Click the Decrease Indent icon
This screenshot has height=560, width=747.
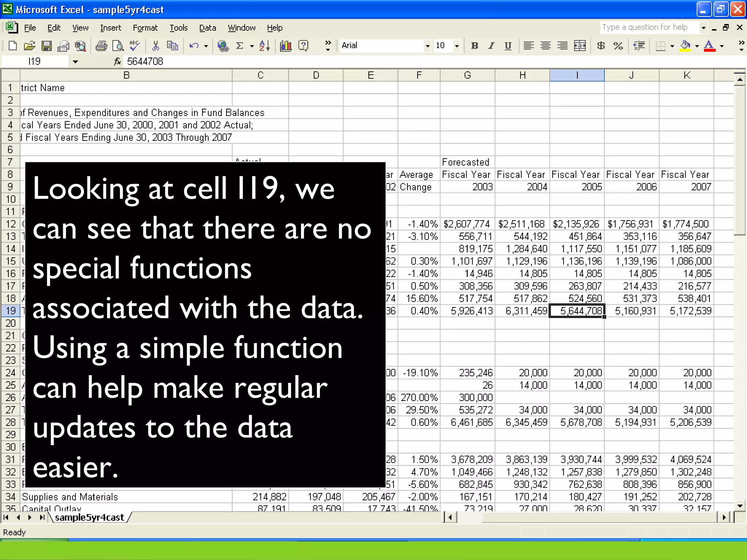coord(639,46)
